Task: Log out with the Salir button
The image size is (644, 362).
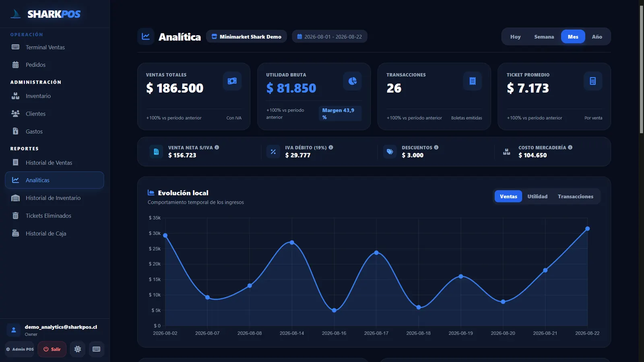Action: point(52,349)
